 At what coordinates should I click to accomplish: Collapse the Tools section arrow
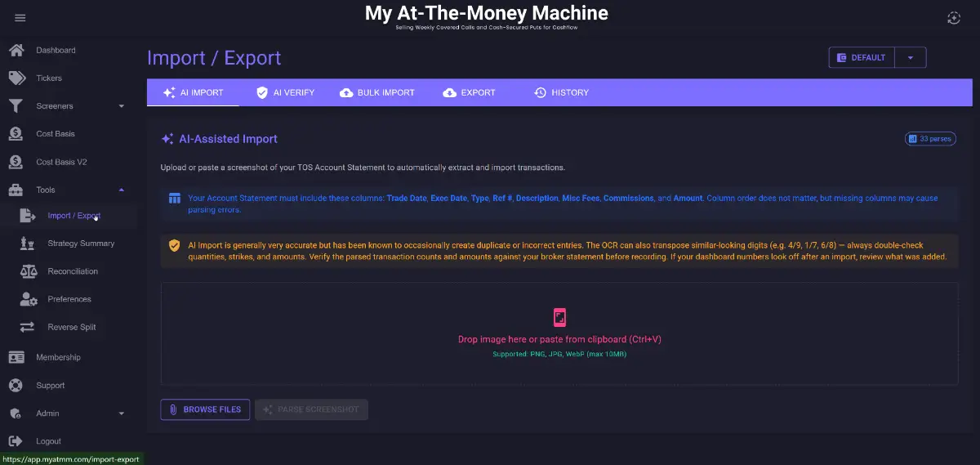(x=122, y=190)
